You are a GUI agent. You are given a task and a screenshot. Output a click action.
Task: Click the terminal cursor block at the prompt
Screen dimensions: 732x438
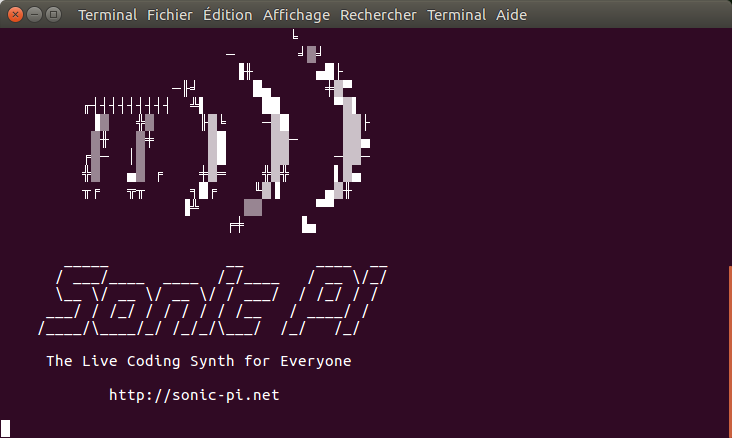[x=5, y=428]
